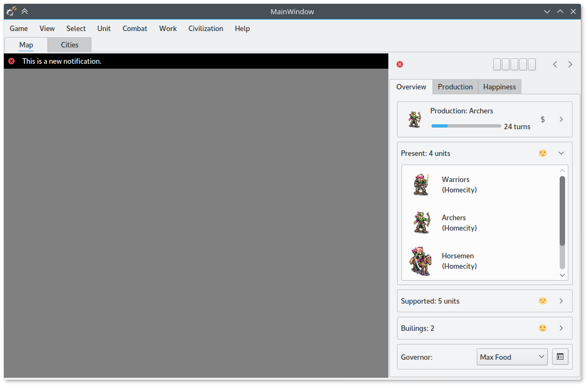Click the happy face in Present units row
Image resolution: width=588 pixels, height=387 pixels.
542,153
